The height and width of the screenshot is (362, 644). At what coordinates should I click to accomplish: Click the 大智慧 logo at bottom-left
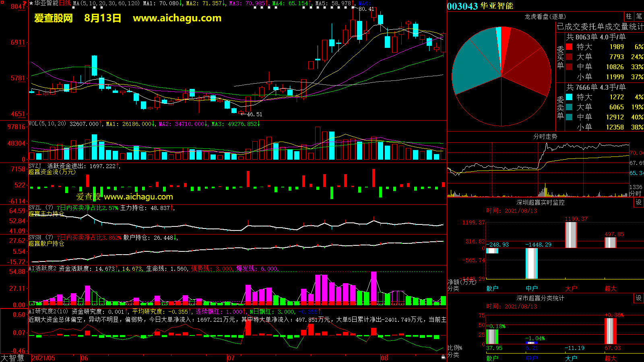[x=12, y=358]
